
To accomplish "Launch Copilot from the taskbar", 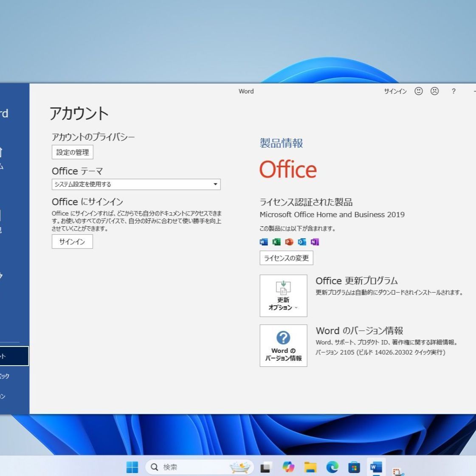I will coord(288,467).
